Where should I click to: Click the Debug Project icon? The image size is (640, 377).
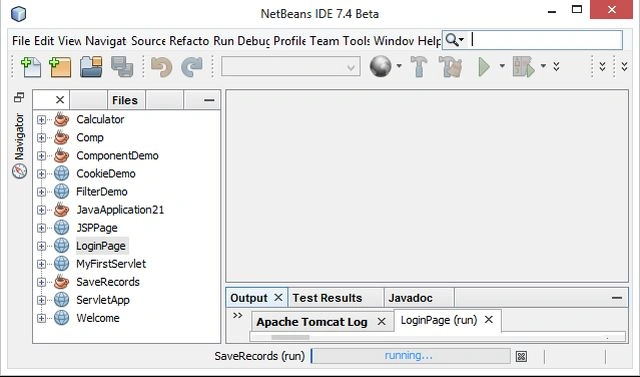tap(524, 67)
